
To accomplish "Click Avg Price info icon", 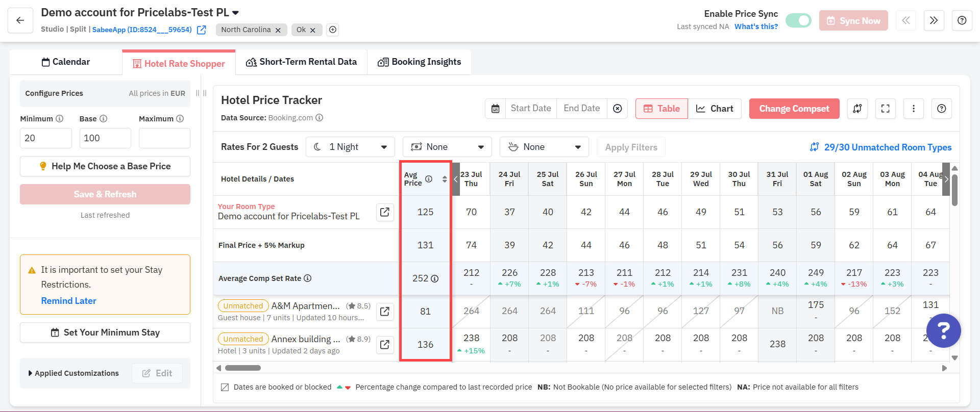I will (x=429, y=179).
